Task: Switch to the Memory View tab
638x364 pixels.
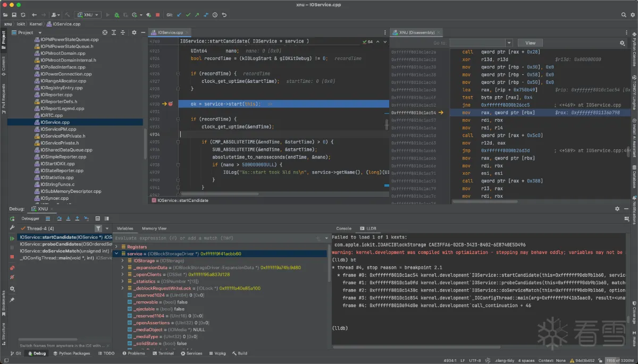Action: tap(154, 228)
